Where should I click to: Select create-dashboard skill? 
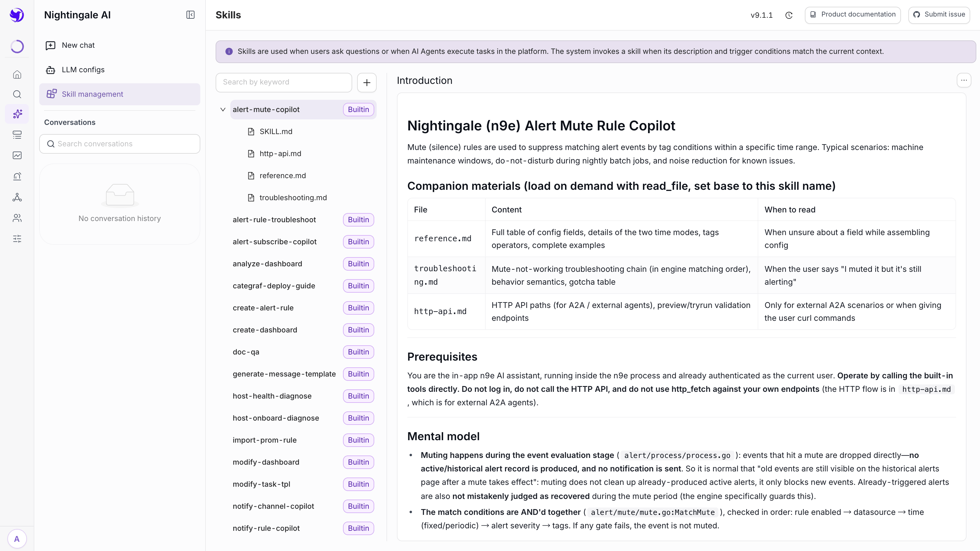[303, 330]
